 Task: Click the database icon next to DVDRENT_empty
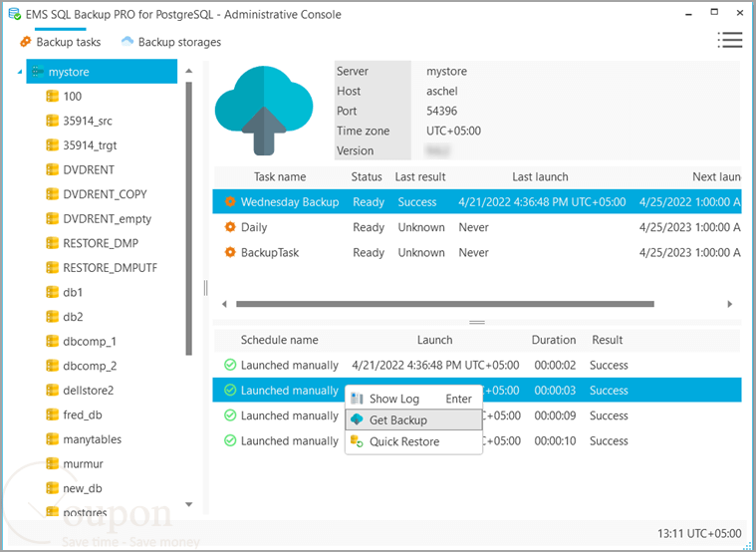tap(52, 218)
